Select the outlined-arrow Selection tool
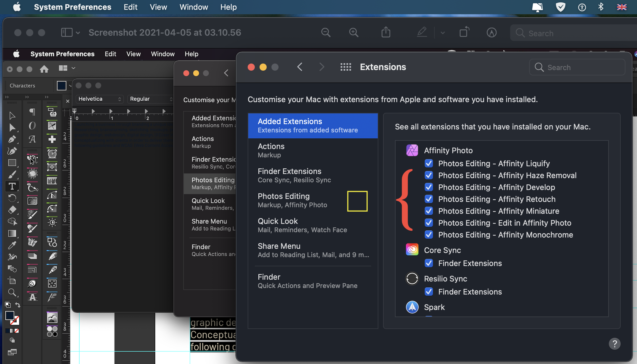The image size is (637, 364). point(12,115)
